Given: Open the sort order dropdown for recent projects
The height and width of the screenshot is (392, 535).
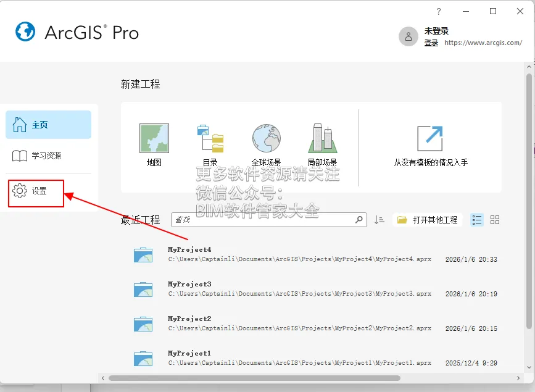Looking at the screenshot, I should [379, 220].
